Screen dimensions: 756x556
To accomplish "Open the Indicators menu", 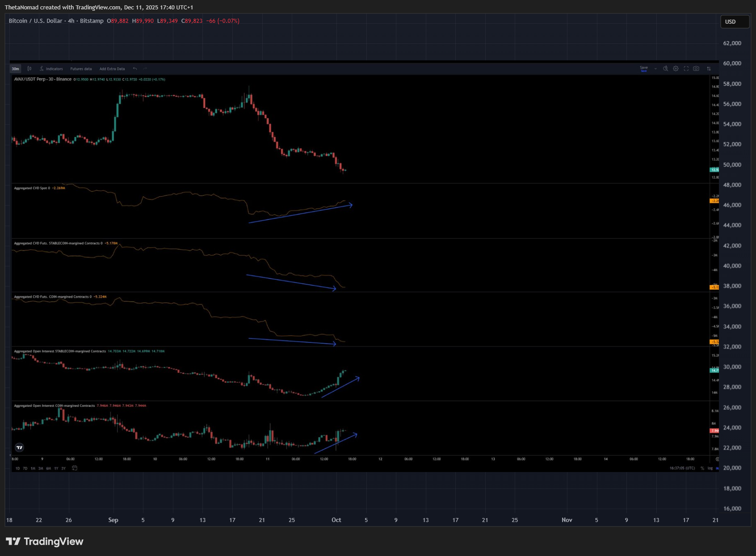I will pos(51,69).
